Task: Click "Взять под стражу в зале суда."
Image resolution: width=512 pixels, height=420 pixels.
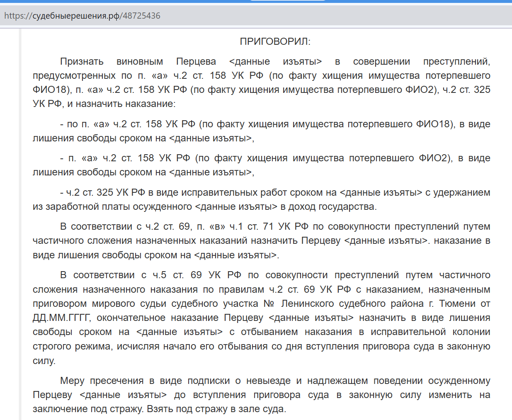Action: pos(217,409)
